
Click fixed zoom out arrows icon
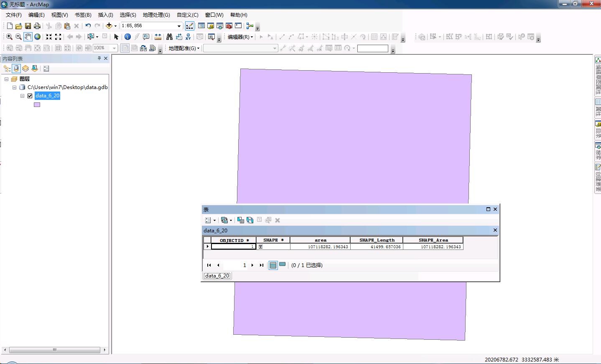point(58,37)
